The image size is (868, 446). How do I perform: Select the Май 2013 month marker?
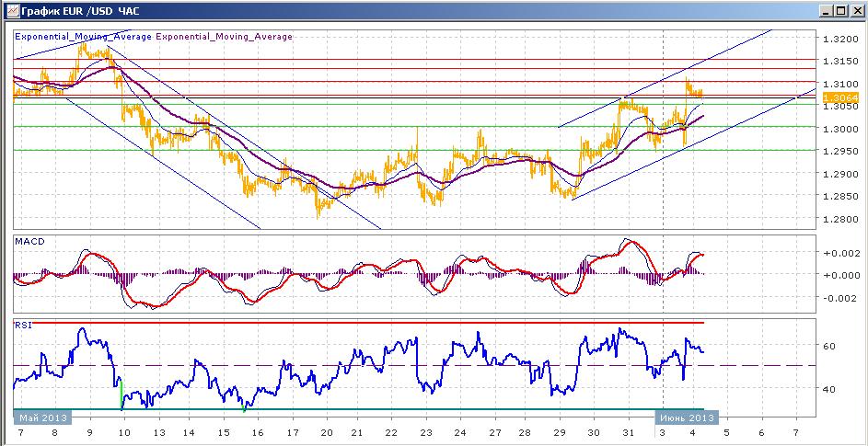pyautogui.click(x=42, y=417)
